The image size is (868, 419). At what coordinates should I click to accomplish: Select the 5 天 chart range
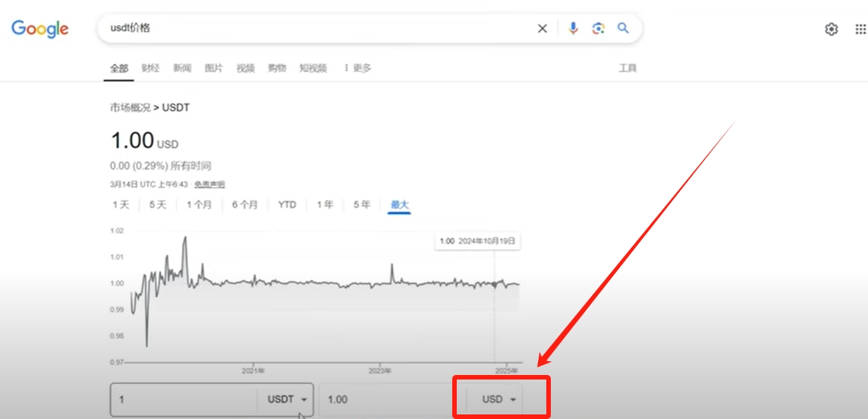pos(158,205)
